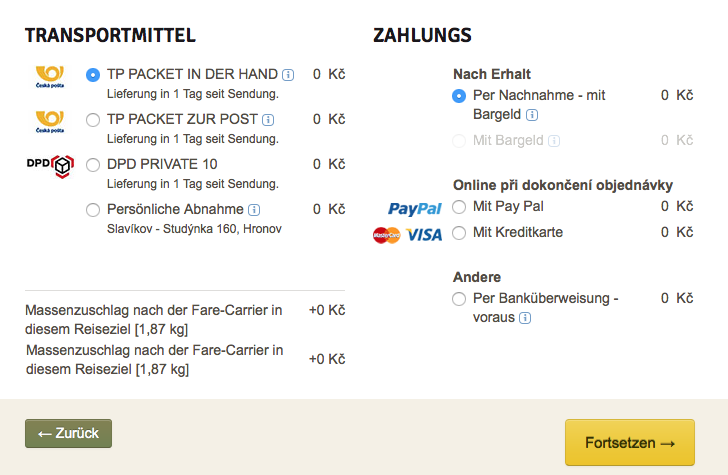Choose DPD Private 10 delivery
This screenshot has height=475, width=728.
click(93, 164)
